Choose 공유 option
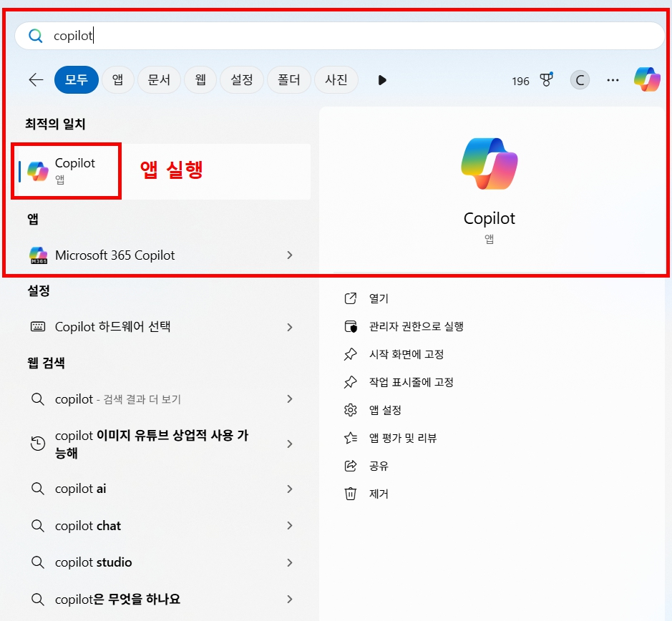This screenshot has height=621, width=672. click(379, 466)
